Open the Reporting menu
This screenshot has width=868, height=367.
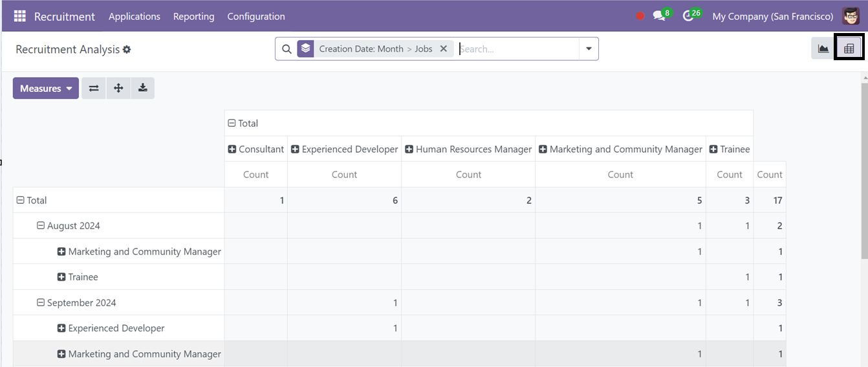(193, 16)
